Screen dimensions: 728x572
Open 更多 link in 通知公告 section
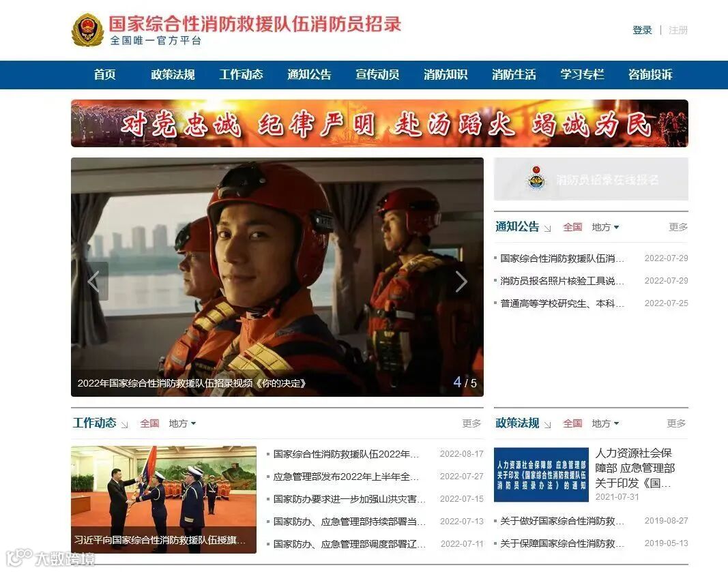tap(678, 227)
